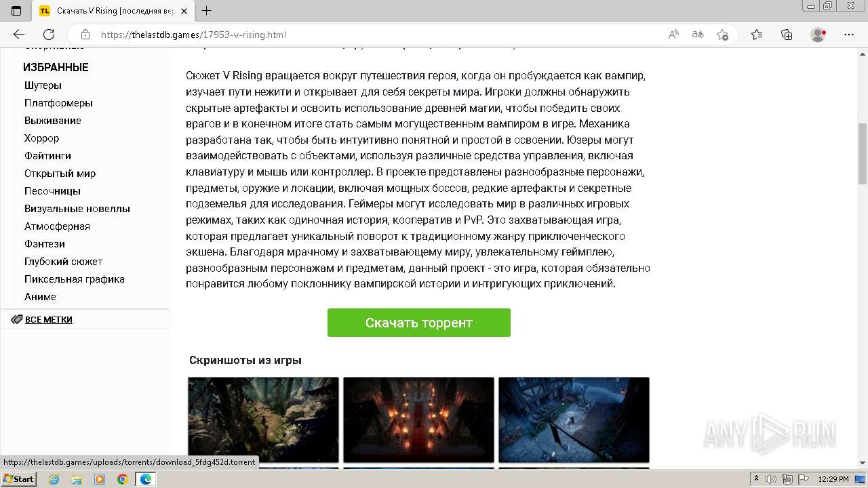Viewport: 868px width, 488px height.
Task: Click the Chrome taskbar icon
Action: coord(122,479)
